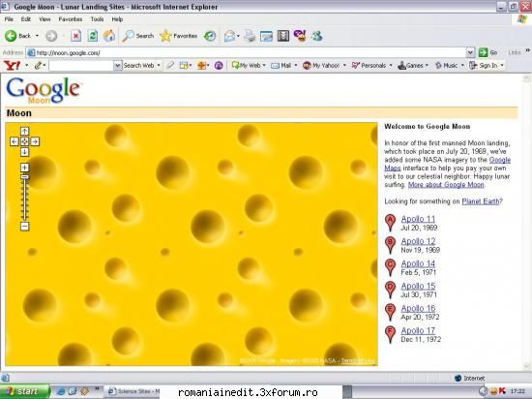532x399 pixels.
Task: Pan the moon map down
Action: coord(24,152)
